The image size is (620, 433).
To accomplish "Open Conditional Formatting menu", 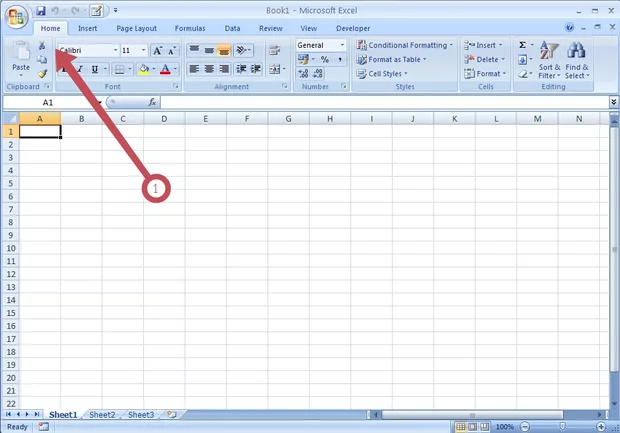I will coord(405,45).
